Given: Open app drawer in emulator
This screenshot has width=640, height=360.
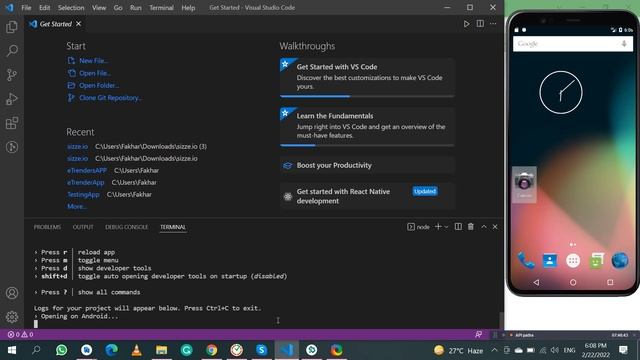Looking at the screenshot, I should (573, 260).
